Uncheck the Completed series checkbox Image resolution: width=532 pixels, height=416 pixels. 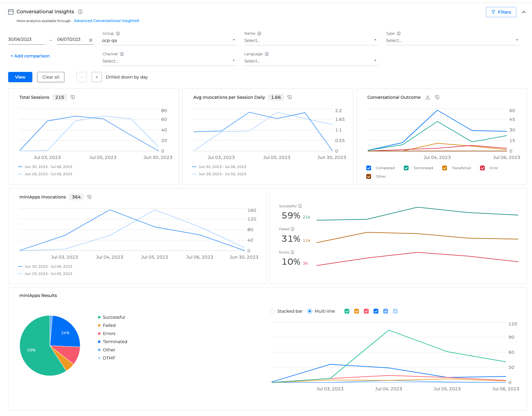pos(369,168)
